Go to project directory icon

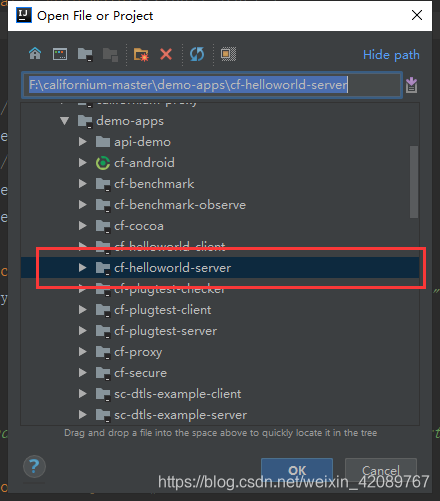tap(85, 54)
